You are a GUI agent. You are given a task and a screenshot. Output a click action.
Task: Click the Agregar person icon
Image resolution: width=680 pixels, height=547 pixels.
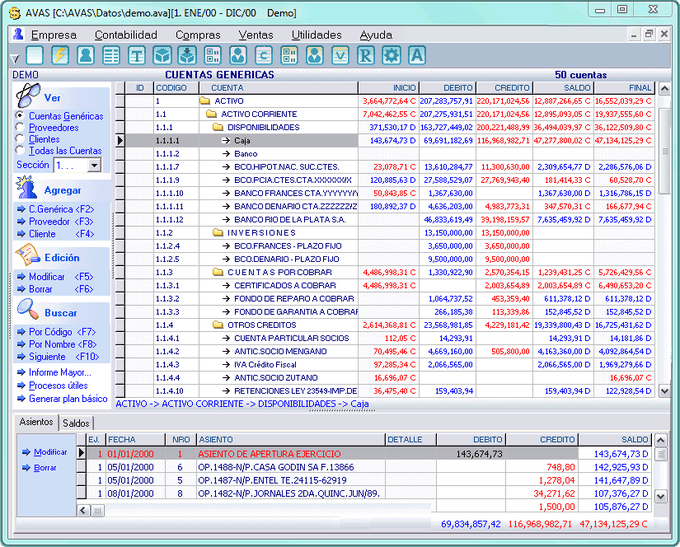[27, 189]
